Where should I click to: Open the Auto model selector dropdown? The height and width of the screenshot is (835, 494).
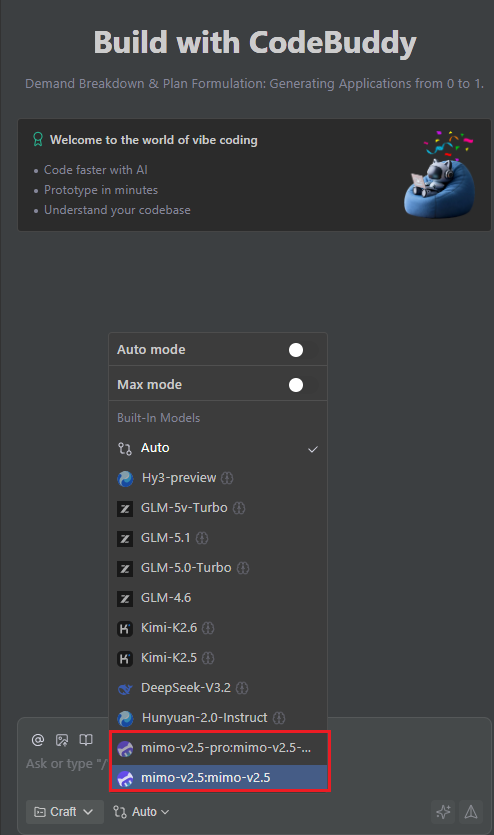point(142,812)
